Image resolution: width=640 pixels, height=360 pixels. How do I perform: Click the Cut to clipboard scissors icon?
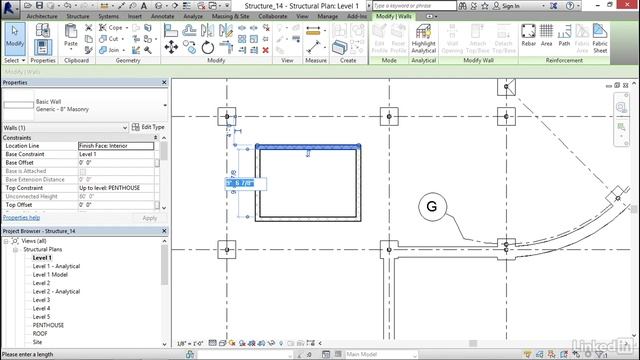(89, 28)
